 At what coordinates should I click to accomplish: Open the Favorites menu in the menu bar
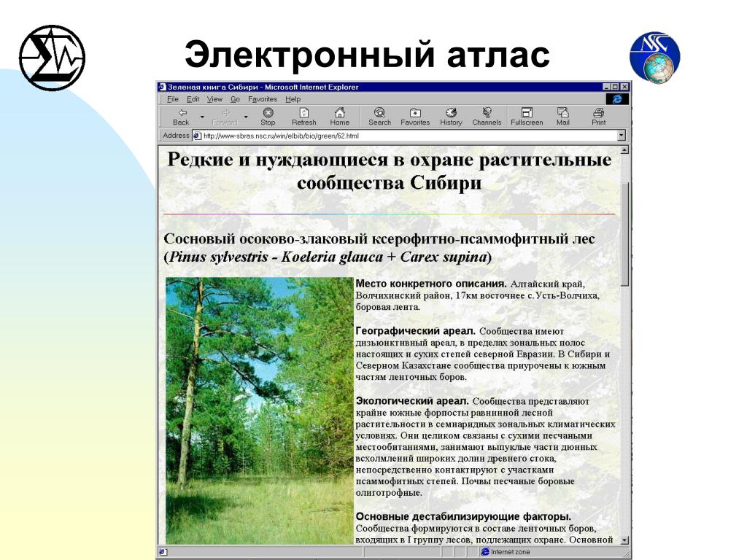[263, 99]
